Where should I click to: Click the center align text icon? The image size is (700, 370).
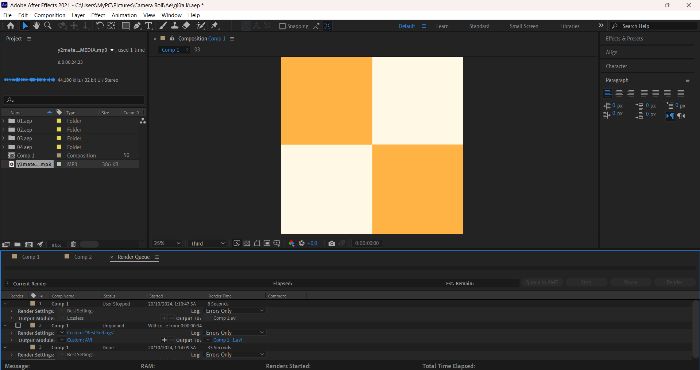619,93
